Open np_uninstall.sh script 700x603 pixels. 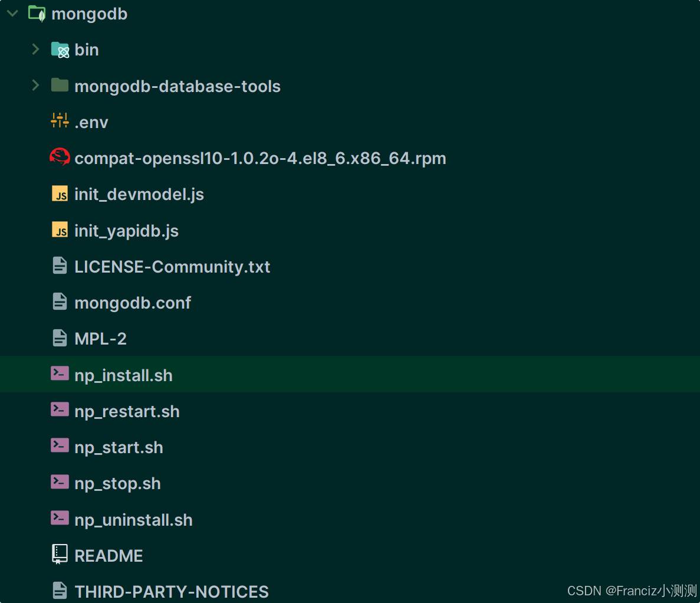tap(133, 520)
